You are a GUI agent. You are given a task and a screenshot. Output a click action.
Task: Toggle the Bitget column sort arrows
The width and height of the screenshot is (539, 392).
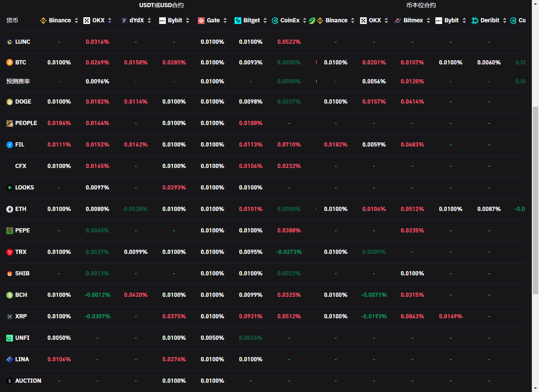[x=265, y=21]
